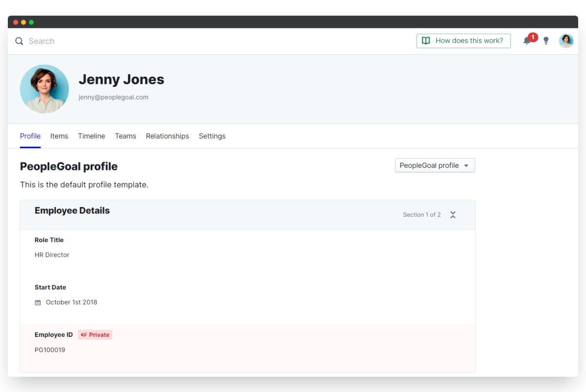
Task: Click the green maximize window dot
Action: coord(31,22)
